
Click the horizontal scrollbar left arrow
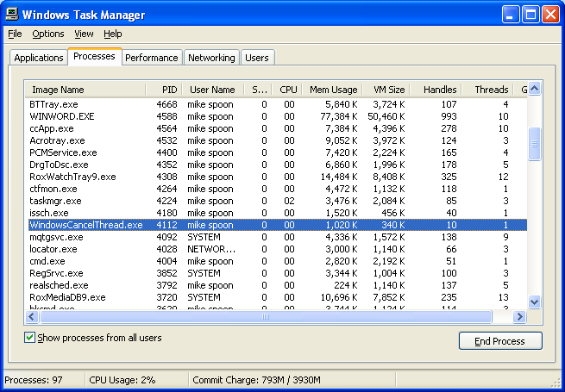(31, 317)
